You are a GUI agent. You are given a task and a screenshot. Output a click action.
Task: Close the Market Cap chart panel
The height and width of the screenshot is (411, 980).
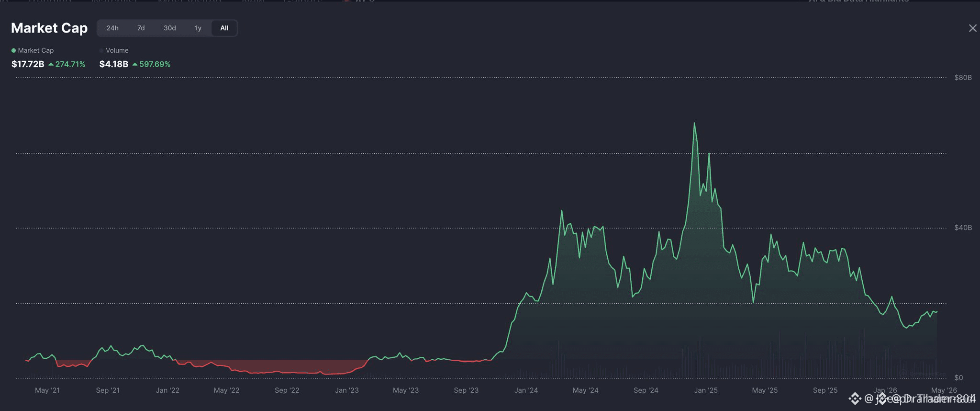[973, 28]
